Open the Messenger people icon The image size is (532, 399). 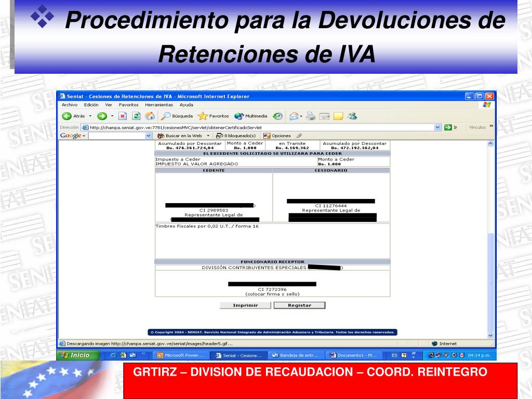[x=352, y=116]
